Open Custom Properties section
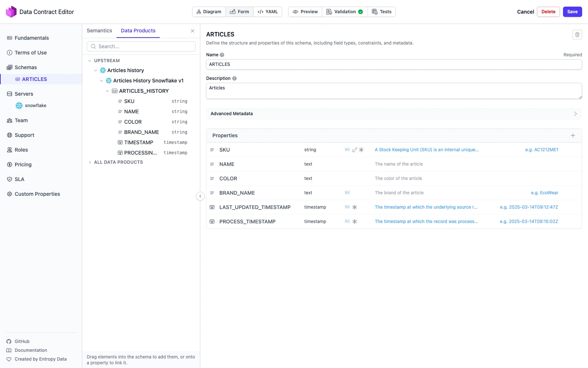 coord(37,194)
